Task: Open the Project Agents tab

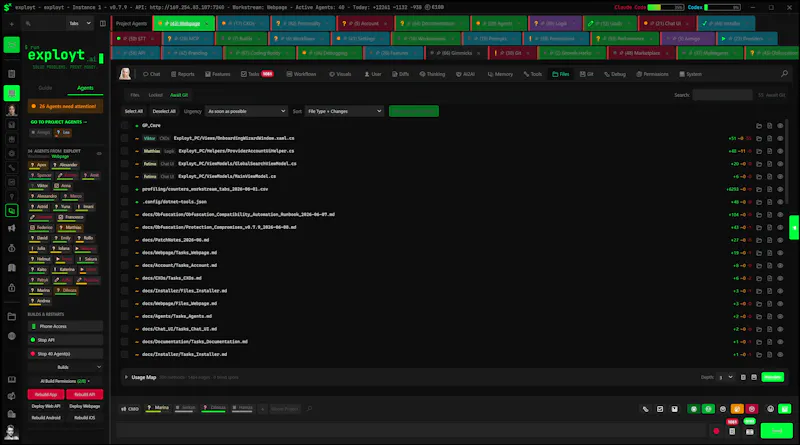Action: tap(131, 23)
